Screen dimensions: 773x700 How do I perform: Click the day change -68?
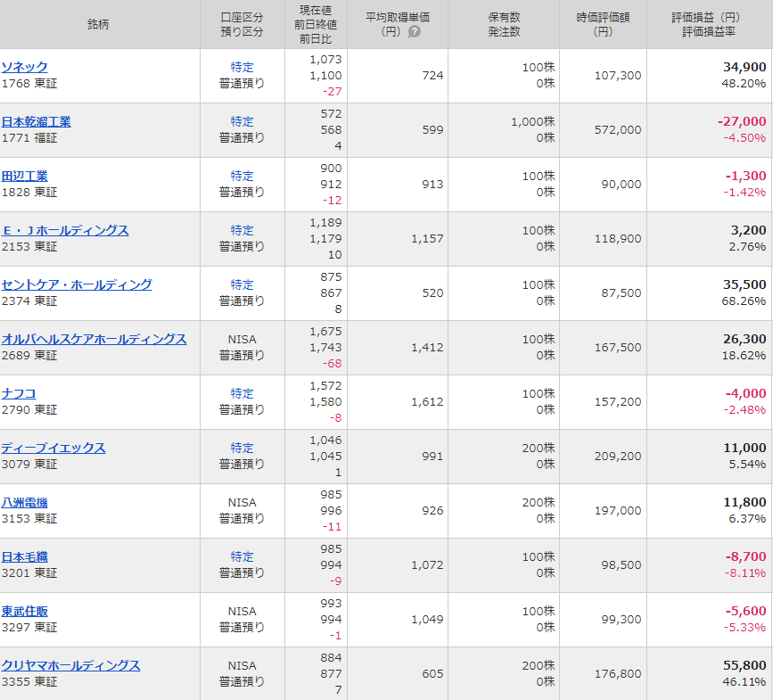[x=333, y=364]
